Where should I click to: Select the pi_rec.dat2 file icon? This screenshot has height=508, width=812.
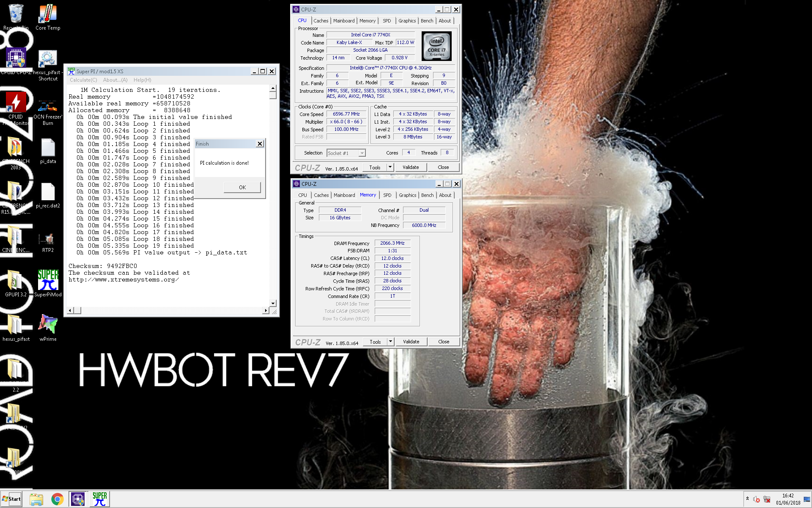coord(48,195)
